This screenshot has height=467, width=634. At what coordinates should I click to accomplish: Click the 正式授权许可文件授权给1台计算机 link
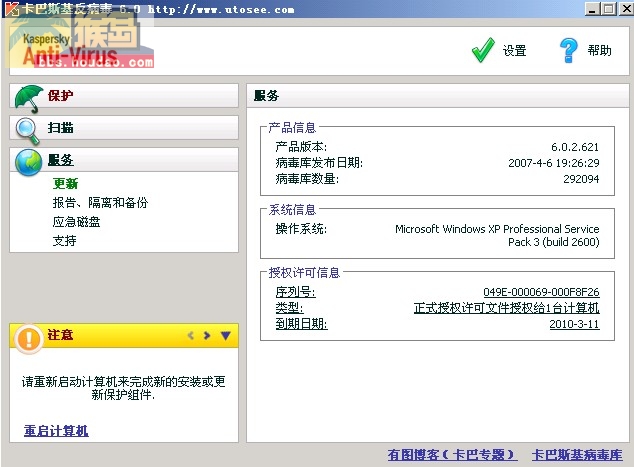(507, 308)
